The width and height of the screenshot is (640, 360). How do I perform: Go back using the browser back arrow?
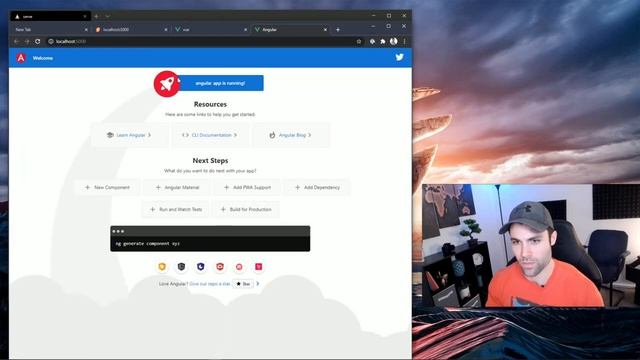pyautogui.click(x=16, y=41)
